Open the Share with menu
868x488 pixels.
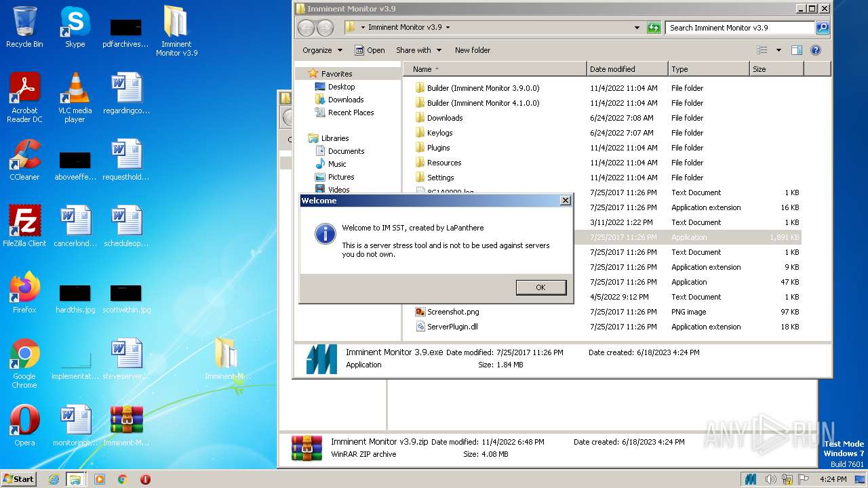(x=418, y=50)
